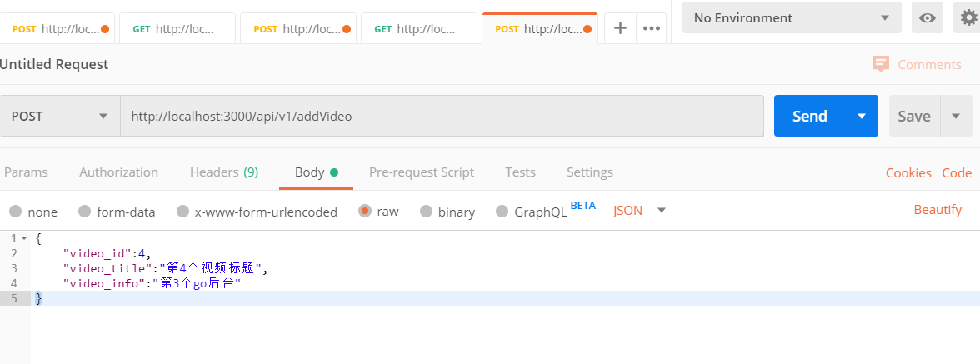The height and width of the screenshot is (364, 980).
Task: Expand the Send button dropdown arrow
Action: 862,116
